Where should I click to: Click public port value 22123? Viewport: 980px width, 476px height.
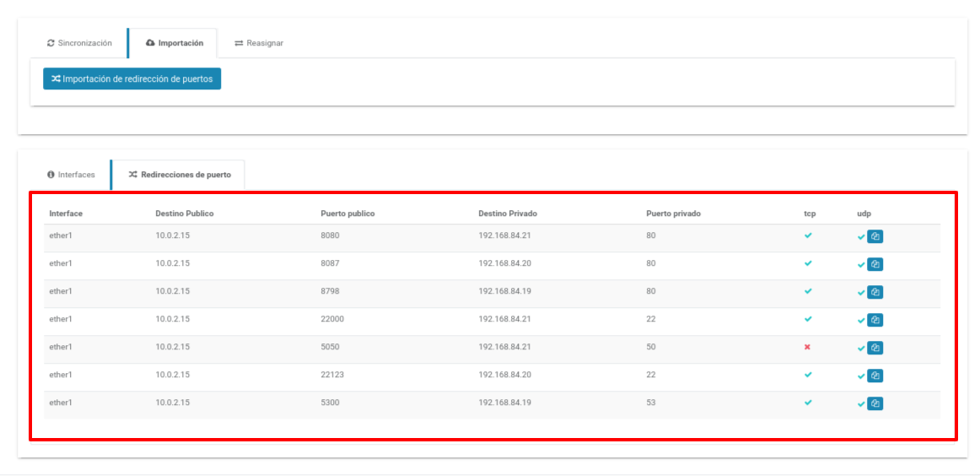point(332,375)
